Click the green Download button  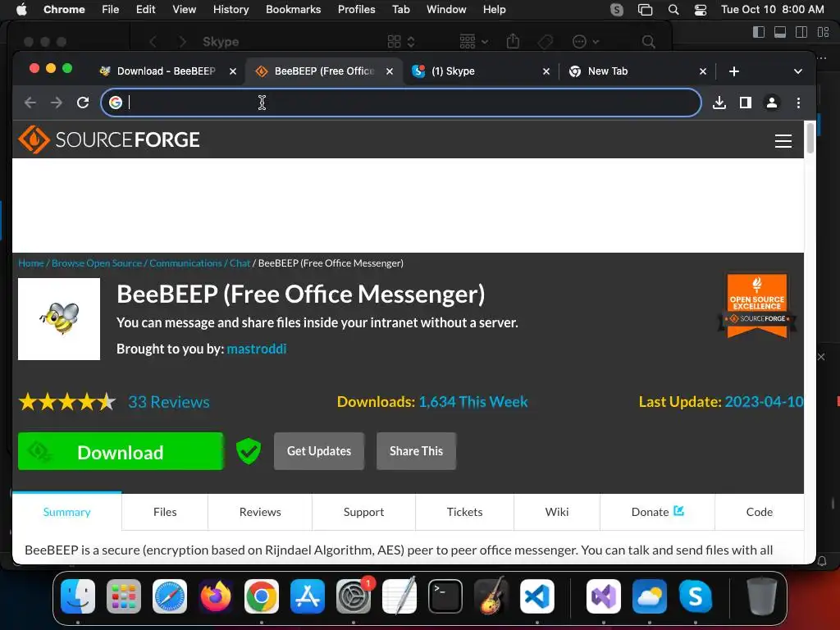[x=121, y=452]
